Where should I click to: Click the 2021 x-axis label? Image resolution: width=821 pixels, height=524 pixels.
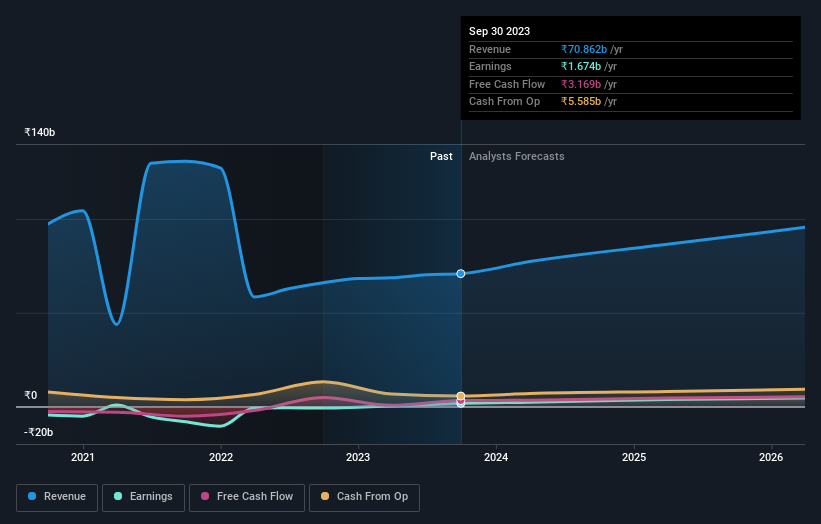point(83,457)
